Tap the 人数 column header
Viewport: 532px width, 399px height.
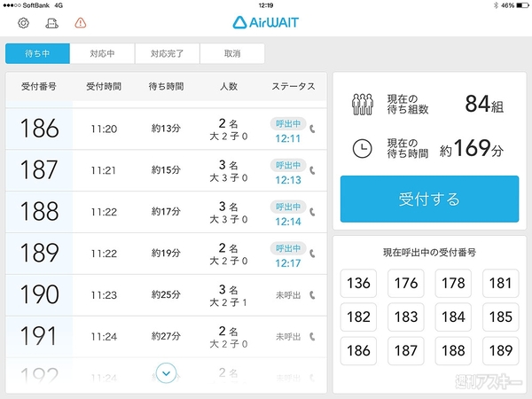point(229,87)
